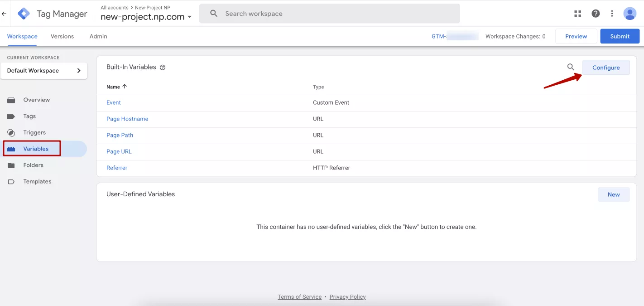Screen dimensions: 644x306
Task: Open the help question mark icon in header
Action: click(x=596, y=14)
